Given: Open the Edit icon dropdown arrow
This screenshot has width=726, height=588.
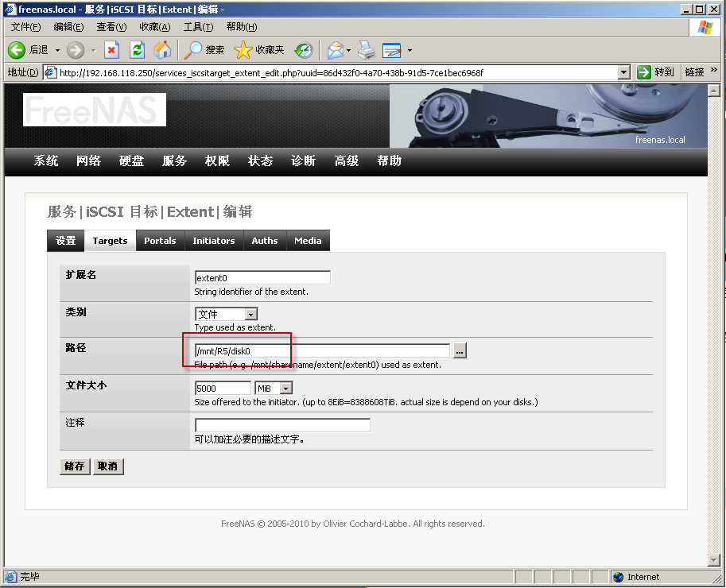Looking at the screenshot, I should pos(410,50).
